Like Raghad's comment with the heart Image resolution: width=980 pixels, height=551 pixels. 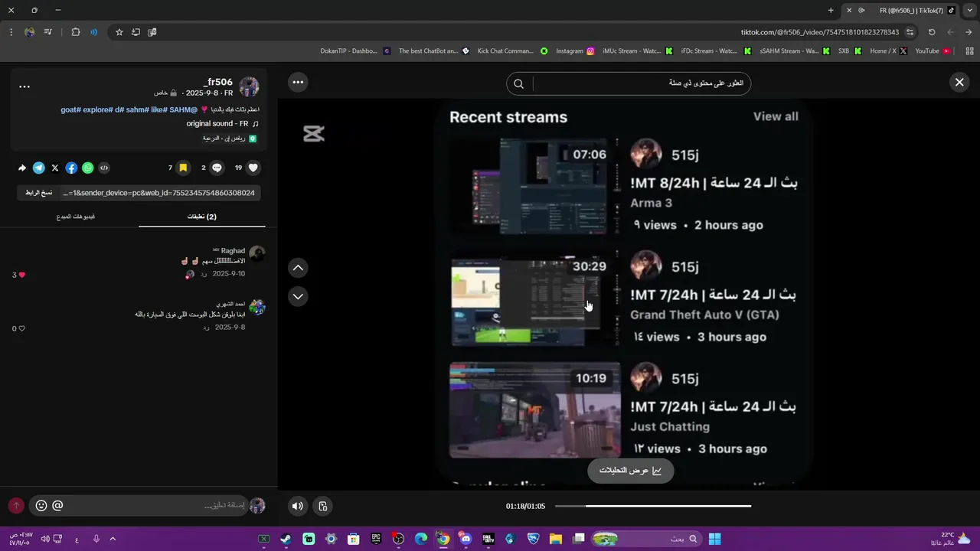[21, 275]
